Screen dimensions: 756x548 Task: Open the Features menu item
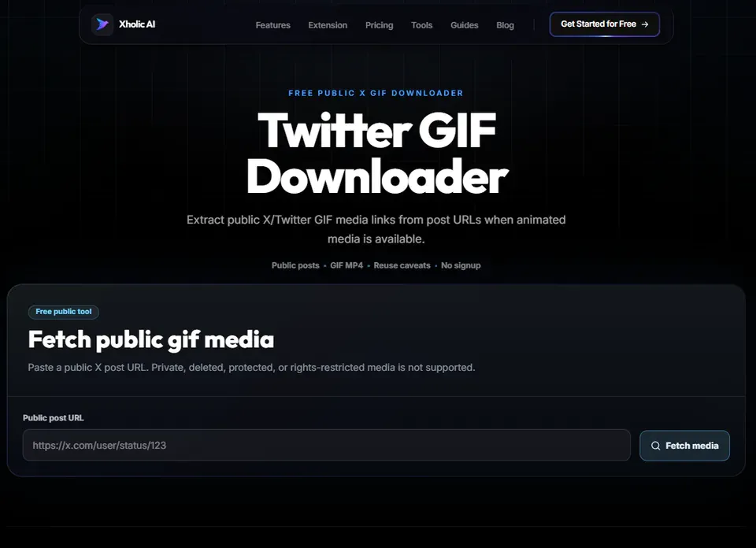(273, 25)
